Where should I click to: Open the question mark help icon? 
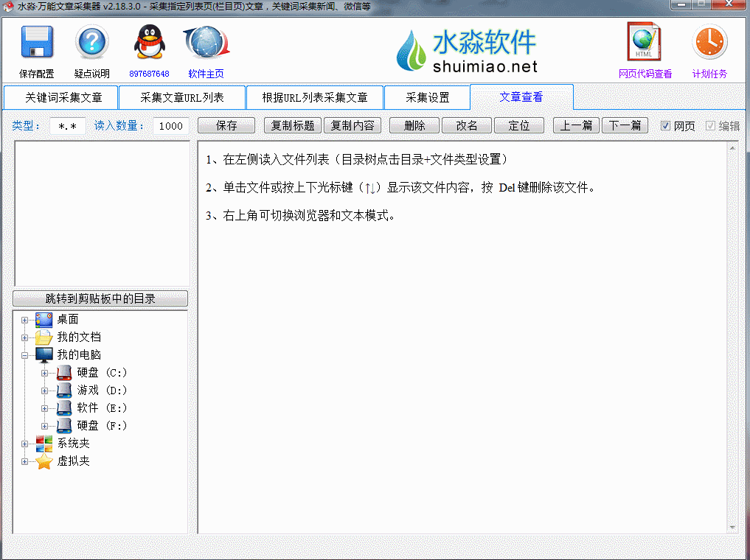tap(91, 43)
